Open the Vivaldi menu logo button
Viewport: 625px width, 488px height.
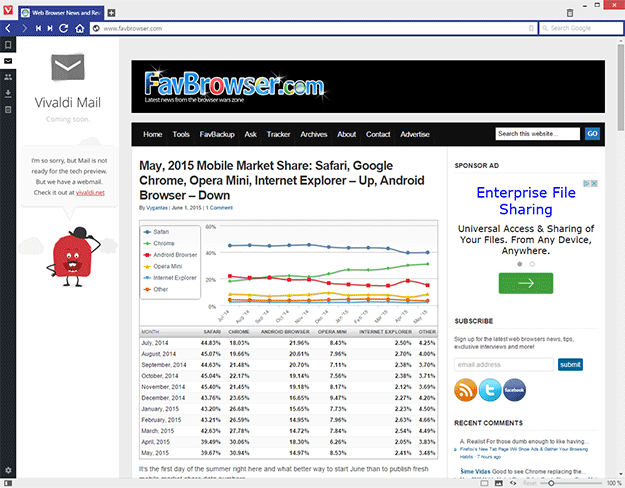[9, 11]
